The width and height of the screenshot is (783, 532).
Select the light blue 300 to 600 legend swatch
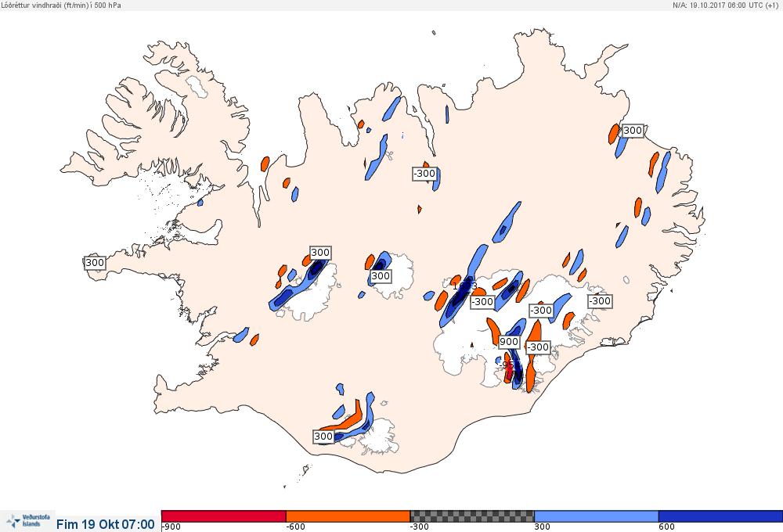[596, 516]
